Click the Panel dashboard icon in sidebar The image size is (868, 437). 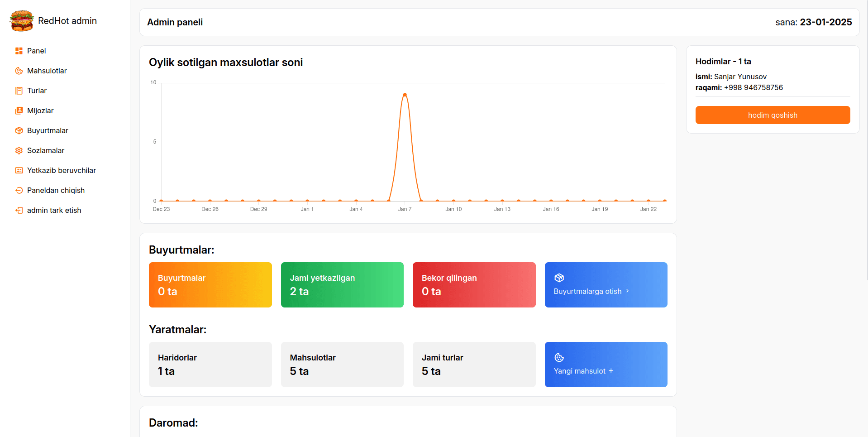tap(19, 51)
